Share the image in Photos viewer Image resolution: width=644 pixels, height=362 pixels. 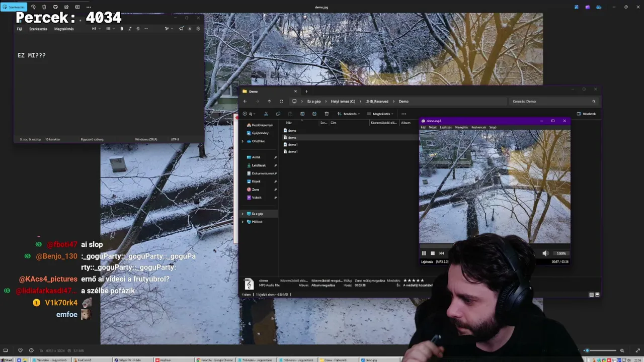click(x=66, y=7)
